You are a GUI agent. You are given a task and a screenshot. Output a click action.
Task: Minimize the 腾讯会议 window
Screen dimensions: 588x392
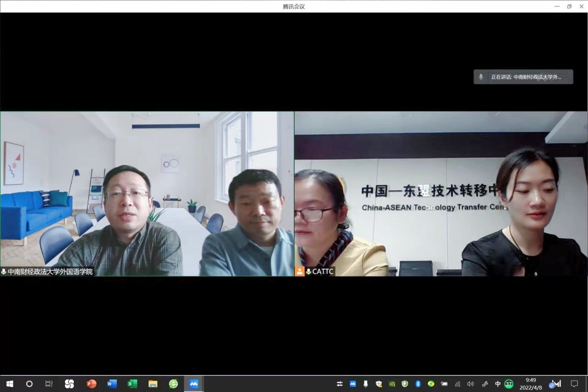(x=557, y=6)
